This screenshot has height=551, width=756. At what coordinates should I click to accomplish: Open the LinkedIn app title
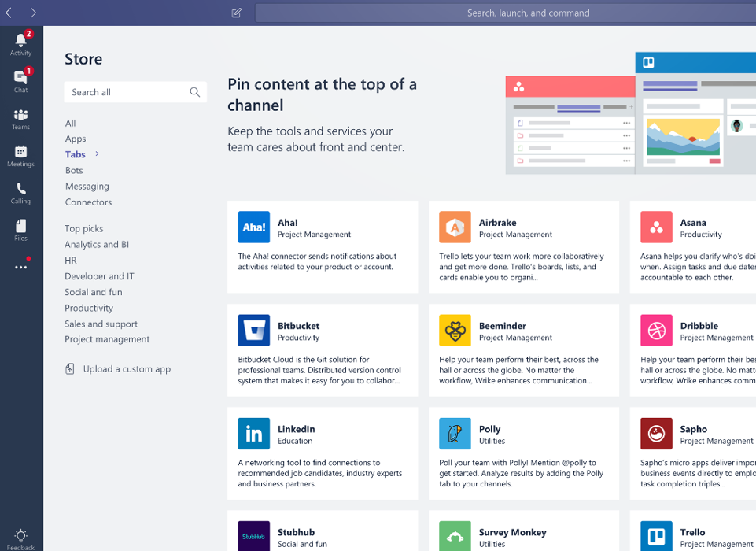(296, 429)
